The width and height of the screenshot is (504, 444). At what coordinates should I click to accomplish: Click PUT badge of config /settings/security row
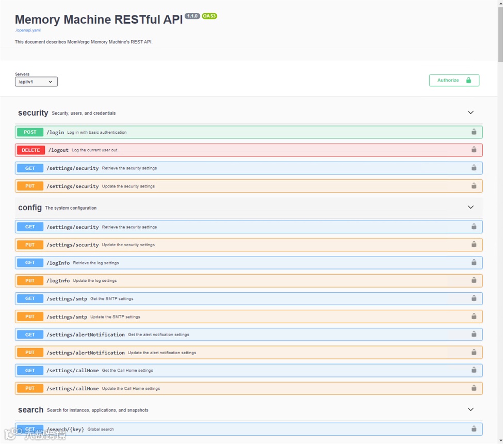30,245
